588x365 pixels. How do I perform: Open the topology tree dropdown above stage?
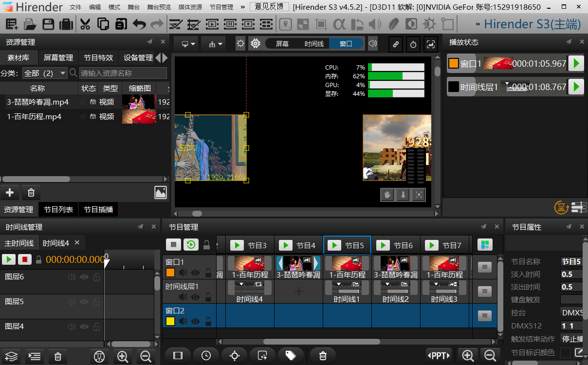216,44
